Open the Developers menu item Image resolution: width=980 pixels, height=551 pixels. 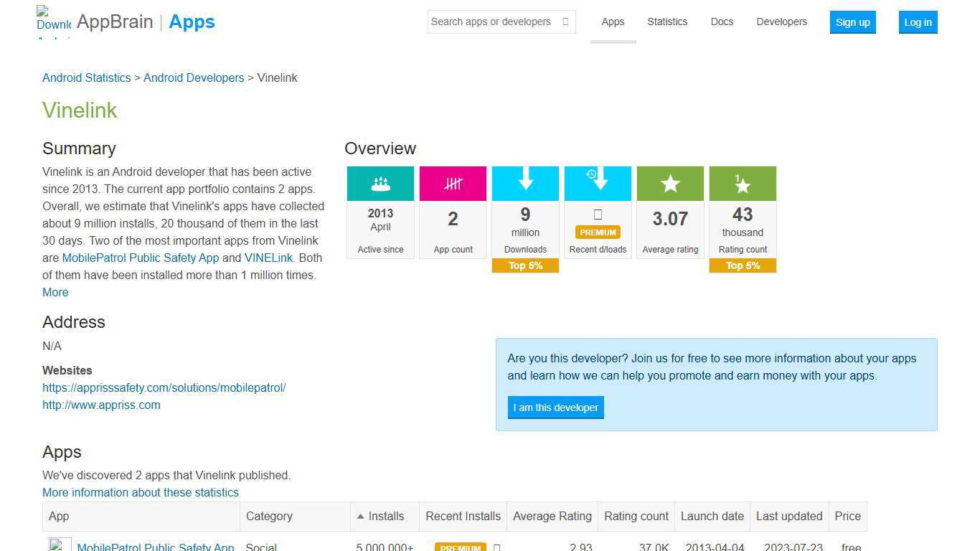(781, 22)
